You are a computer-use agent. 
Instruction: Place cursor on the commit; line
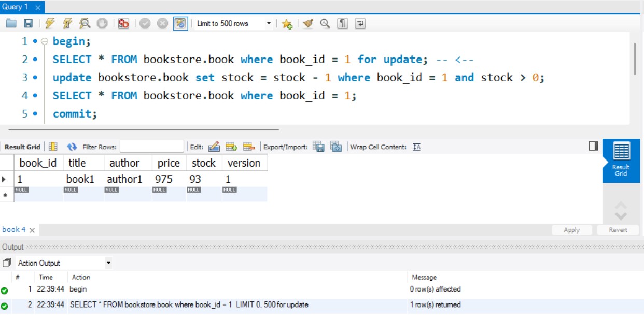pos(75,114)
